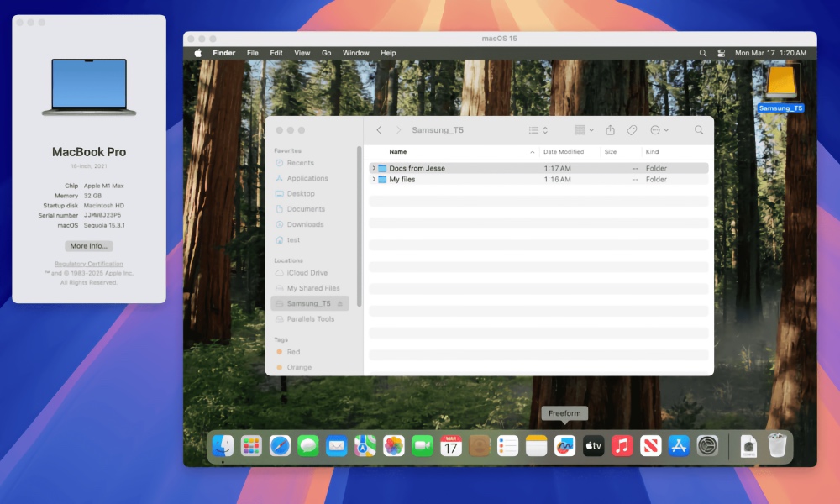Open Freeform from the Dock
Viewport: 840px width, 504px height.
point(564,446)
